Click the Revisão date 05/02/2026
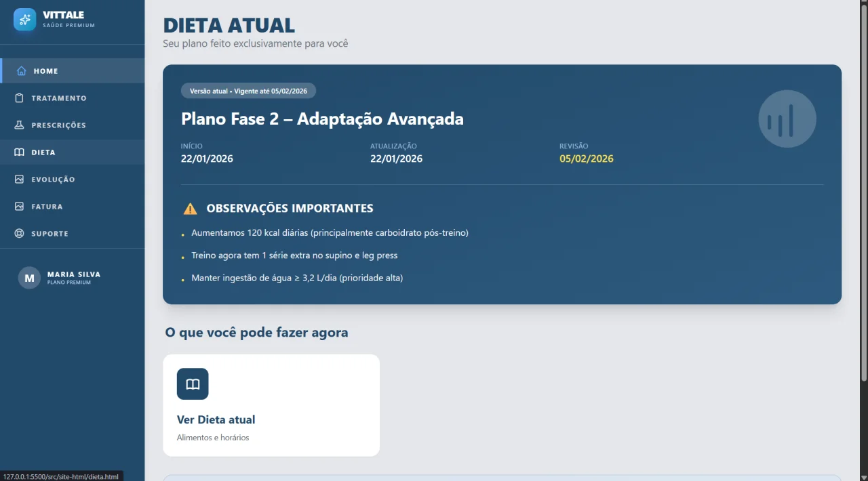 pos(587,159)
